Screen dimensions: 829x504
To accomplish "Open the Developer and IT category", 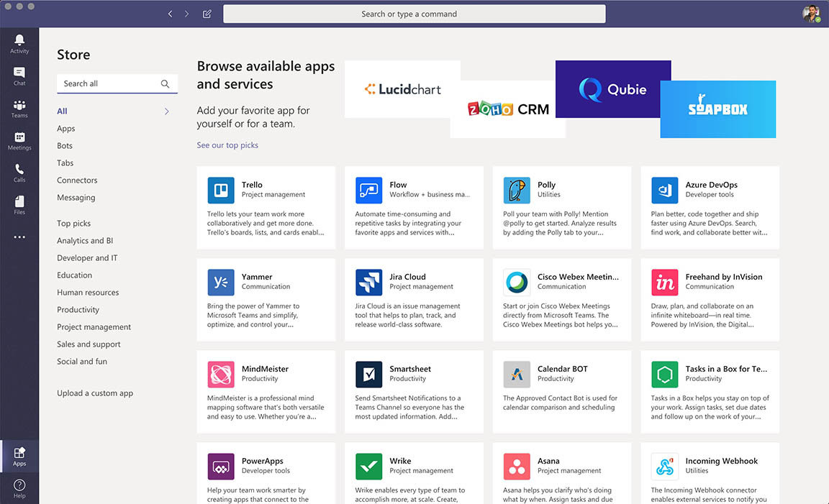I will (87, 258).
